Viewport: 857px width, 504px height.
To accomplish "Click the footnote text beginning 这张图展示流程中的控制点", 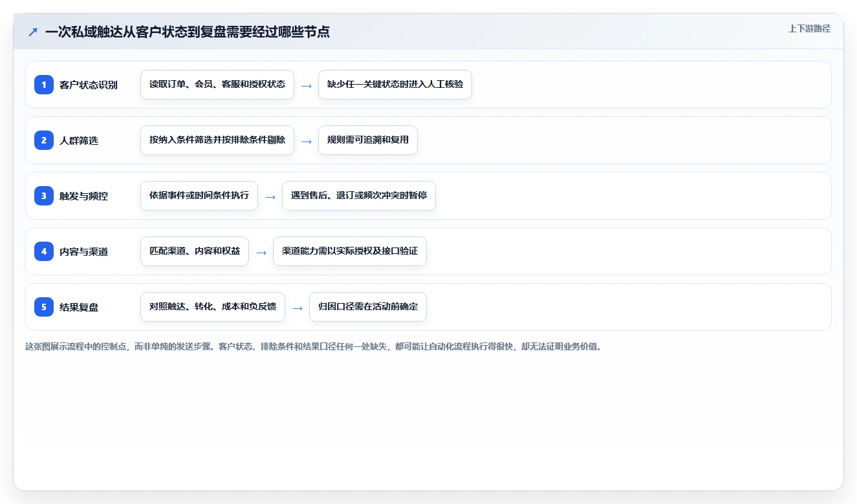I will (314, 346).
